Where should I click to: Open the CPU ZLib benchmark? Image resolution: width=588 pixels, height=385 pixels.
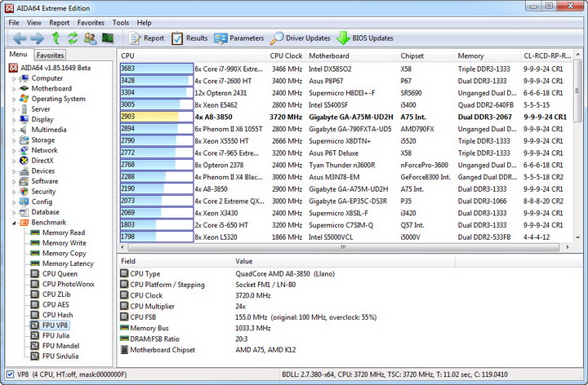56,294
